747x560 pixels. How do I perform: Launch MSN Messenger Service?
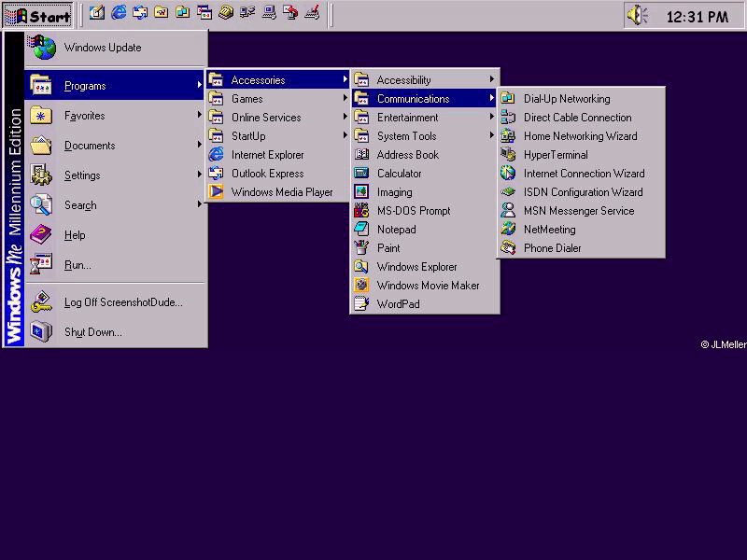[x=581, y=211]
